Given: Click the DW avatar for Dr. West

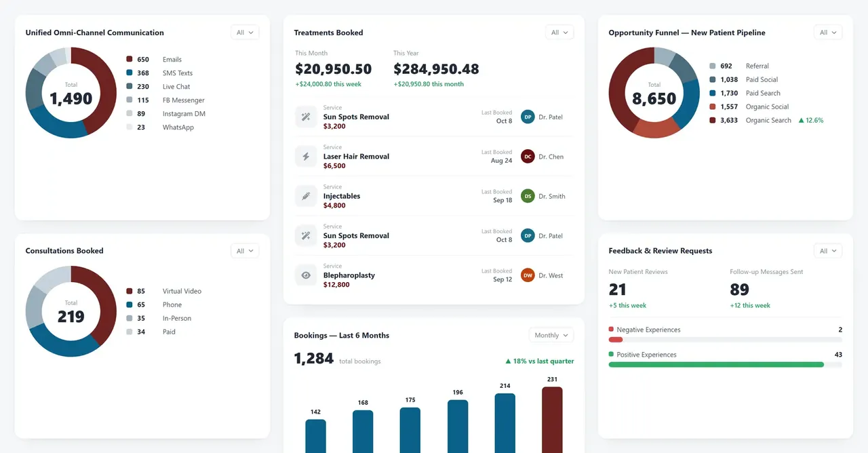Looking at the screenshot, I should pyautogui.click(x=528, y=275).
